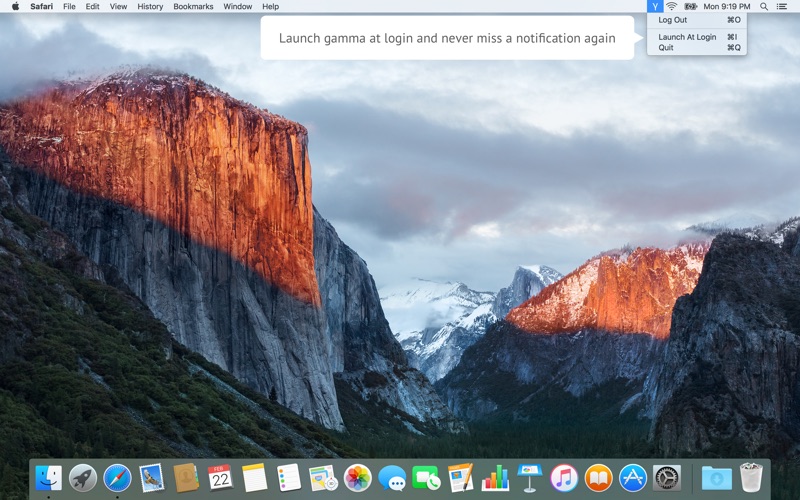Viewport: 800px width, 500px height.
Task: Open FaceTime green camera icon
Action: 426,478
